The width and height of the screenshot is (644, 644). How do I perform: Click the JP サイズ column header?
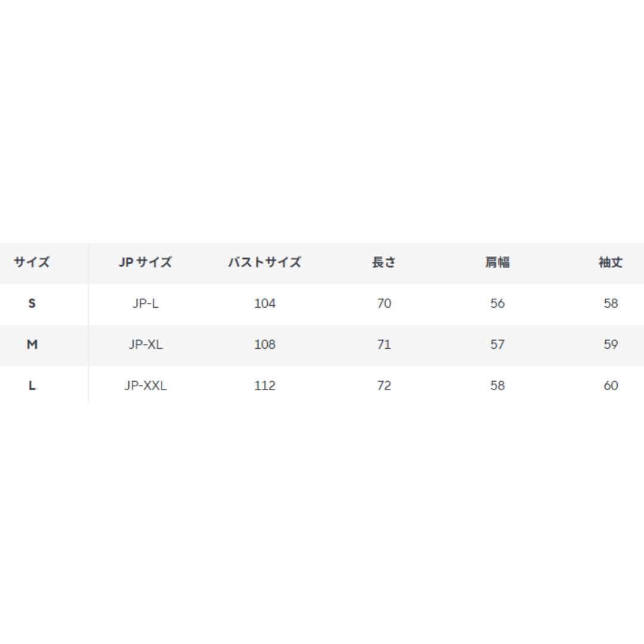(145, 262)
